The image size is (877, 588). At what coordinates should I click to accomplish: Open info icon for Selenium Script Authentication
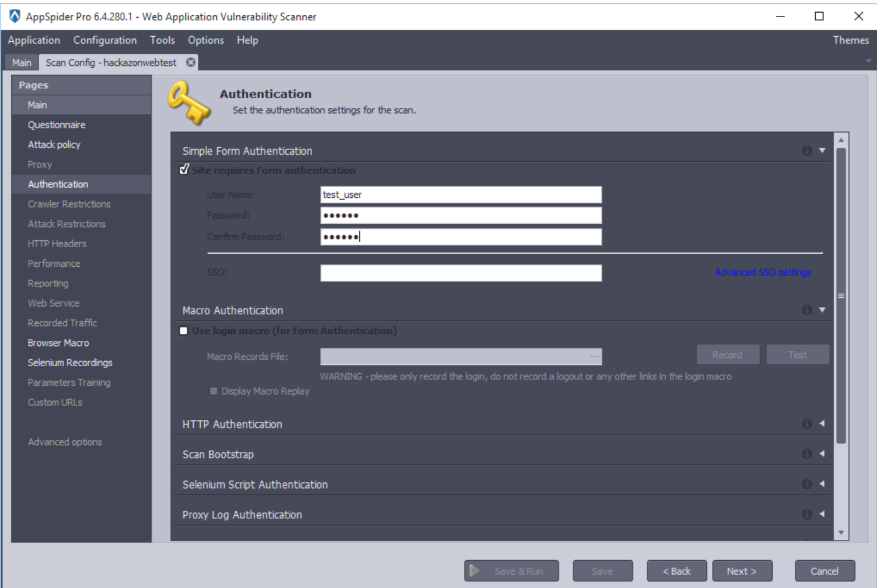[807, 484]
